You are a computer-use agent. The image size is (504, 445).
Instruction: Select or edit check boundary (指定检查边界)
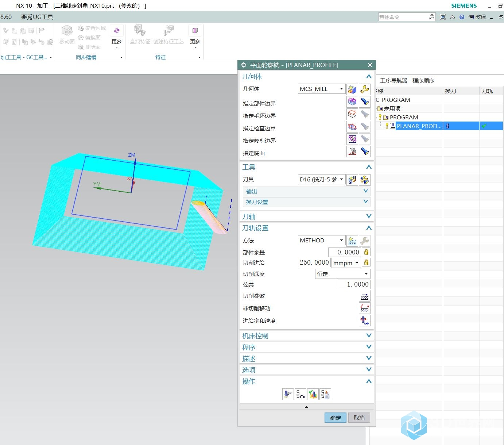point(352,127)
